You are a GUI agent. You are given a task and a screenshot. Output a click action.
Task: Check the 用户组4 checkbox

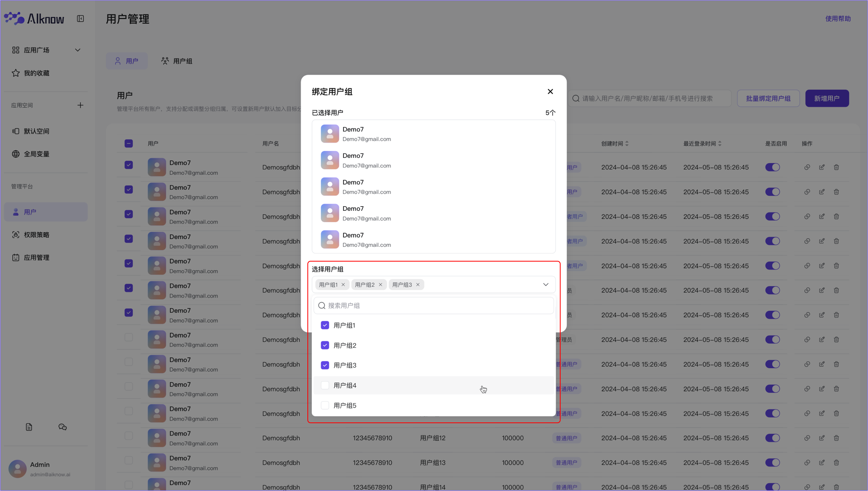coord(325,385)
